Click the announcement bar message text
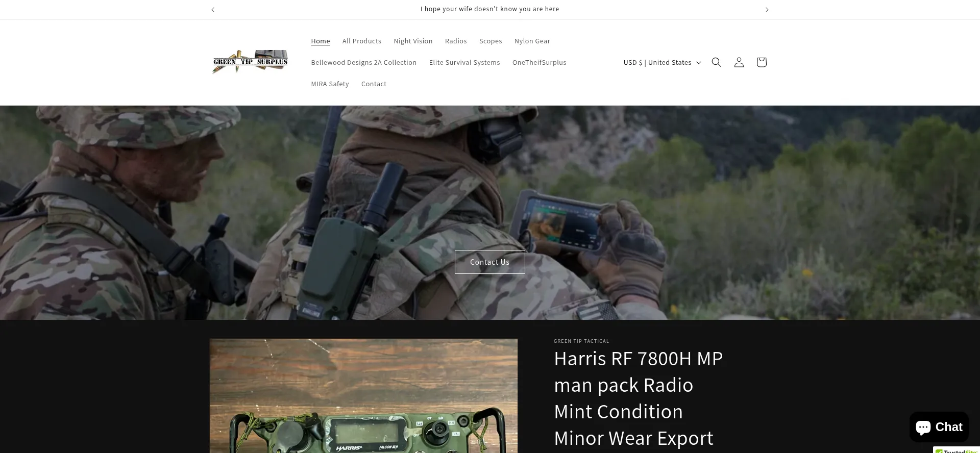Screen dimensions: 980x453 coord(490,9)
